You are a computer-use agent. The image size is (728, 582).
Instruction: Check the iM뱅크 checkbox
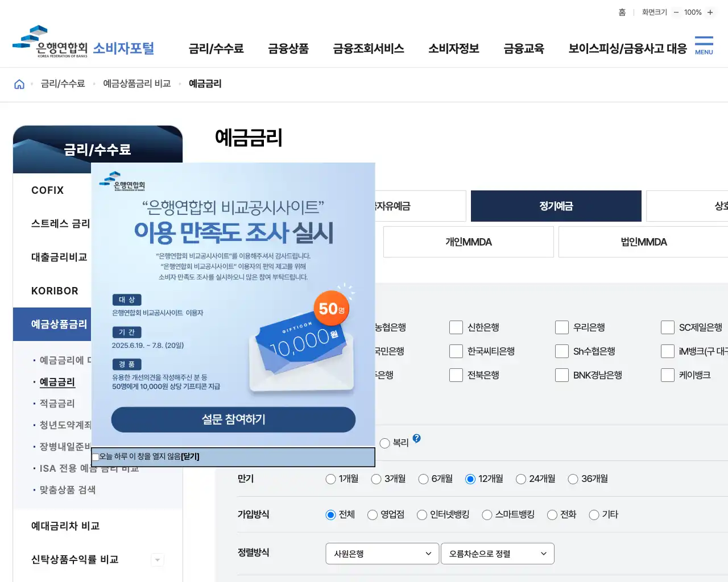667,351
